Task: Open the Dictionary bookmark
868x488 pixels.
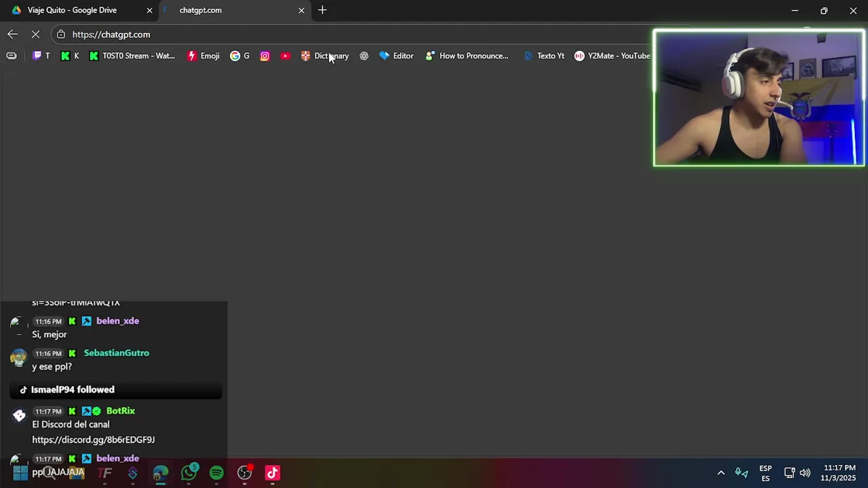Action: (x=325, y=56)
